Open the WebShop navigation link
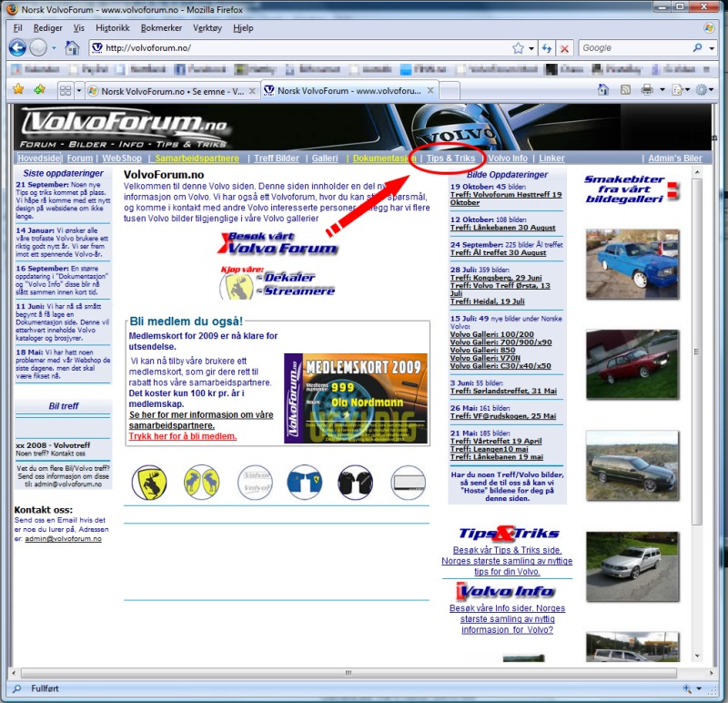The width and height of the screenshot is (728, 703). click(122, 158)
